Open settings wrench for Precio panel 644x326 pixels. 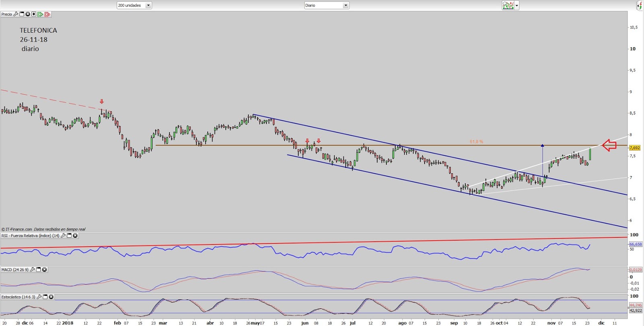tap(16, 14)
